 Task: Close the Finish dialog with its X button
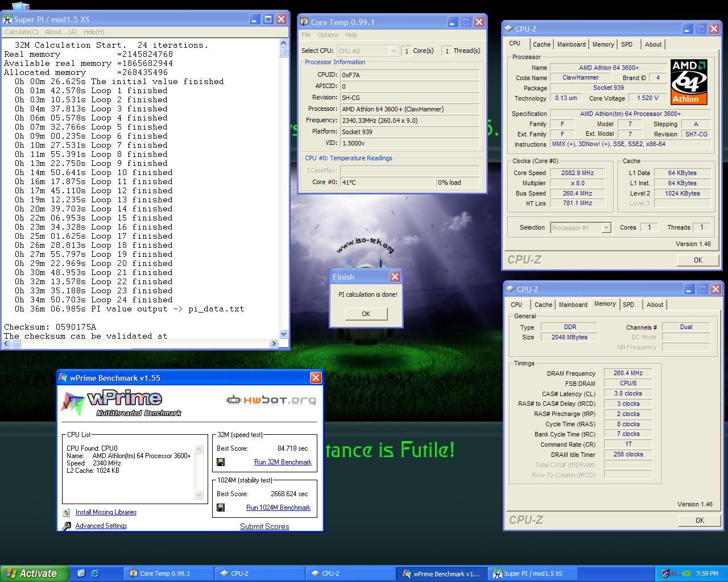(x=395, y=277)
